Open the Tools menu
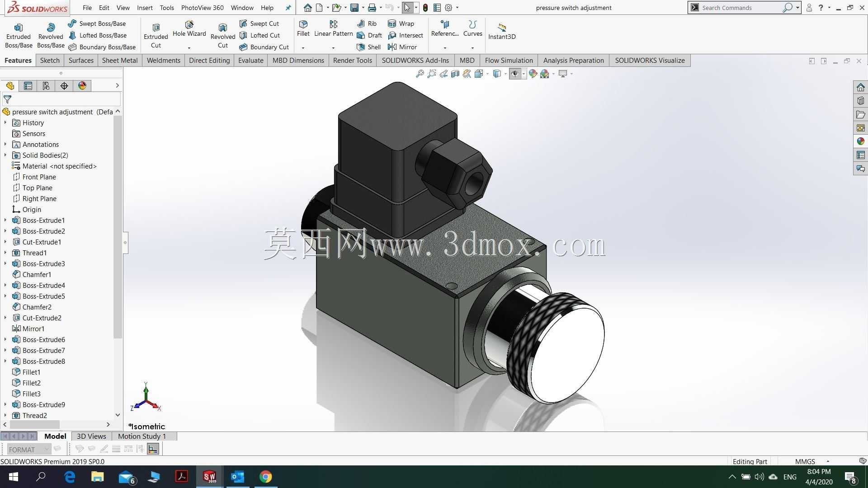 coord(167,8)
